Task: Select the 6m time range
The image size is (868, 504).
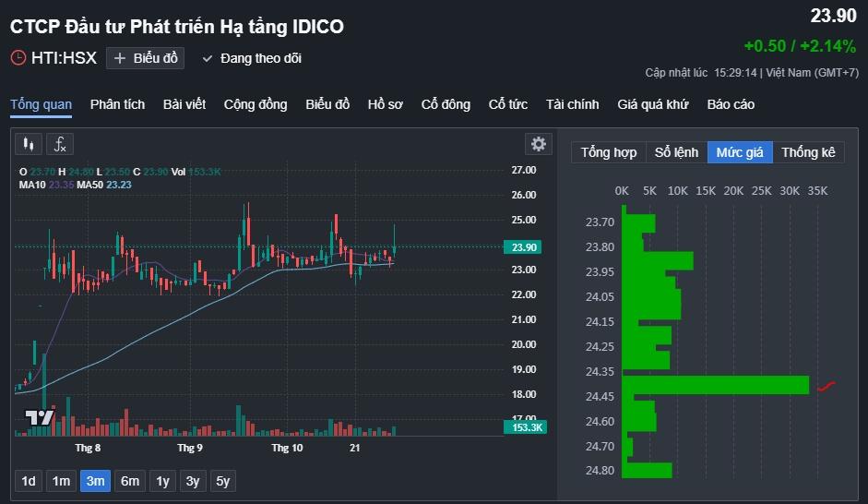Action: point(130,481)
